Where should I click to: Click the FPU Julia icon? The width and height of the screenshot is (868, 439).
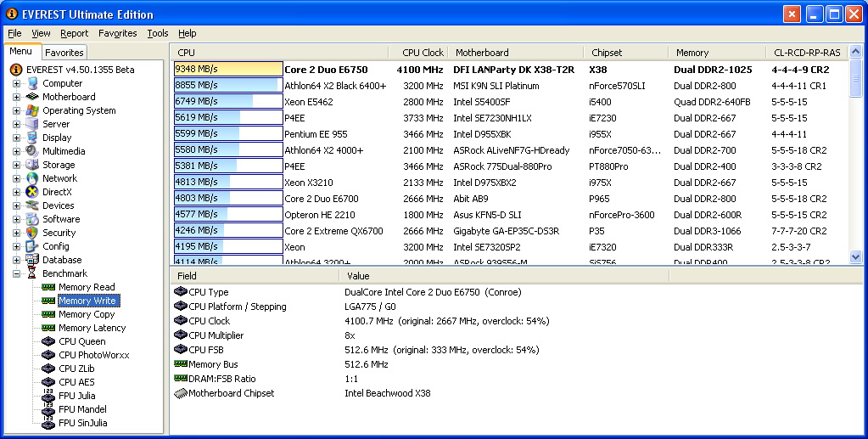tap(48, 395)
